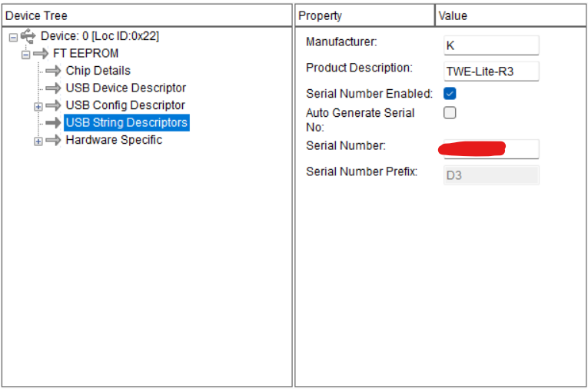Viewport: 588px width, 389px height.
Task: Click the Value column header
Action: click(x=510, y=15)
